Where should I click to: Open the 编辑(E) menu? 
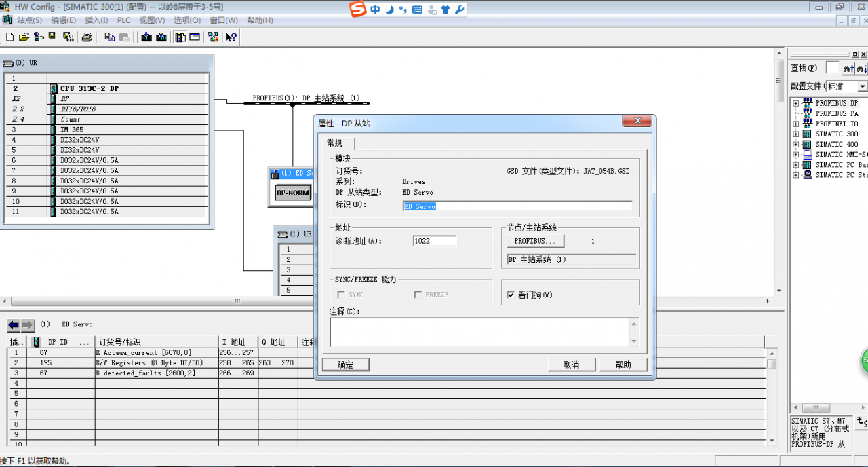coord(64,20)
